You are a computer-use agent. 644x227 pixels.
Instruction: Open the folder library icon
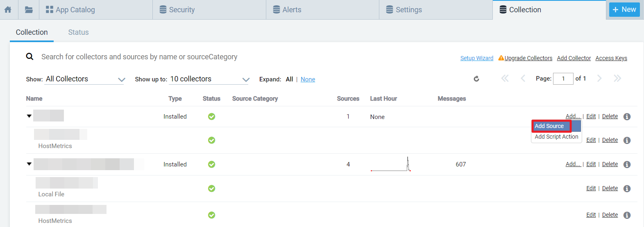29,9
